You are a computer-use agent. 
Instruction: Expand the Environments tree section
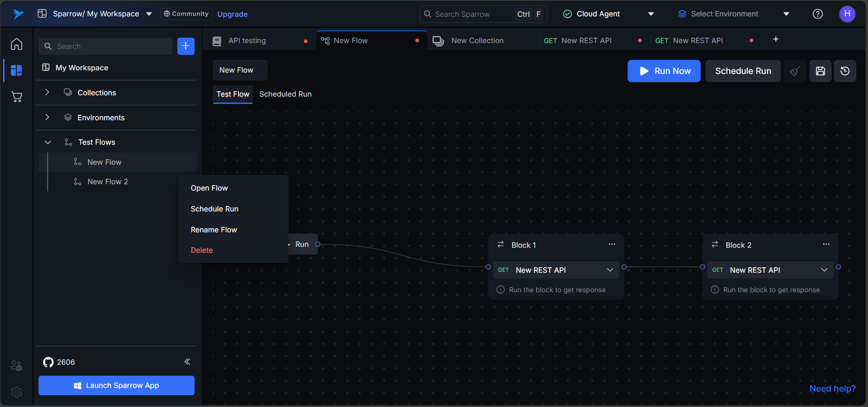pos(47,118)
